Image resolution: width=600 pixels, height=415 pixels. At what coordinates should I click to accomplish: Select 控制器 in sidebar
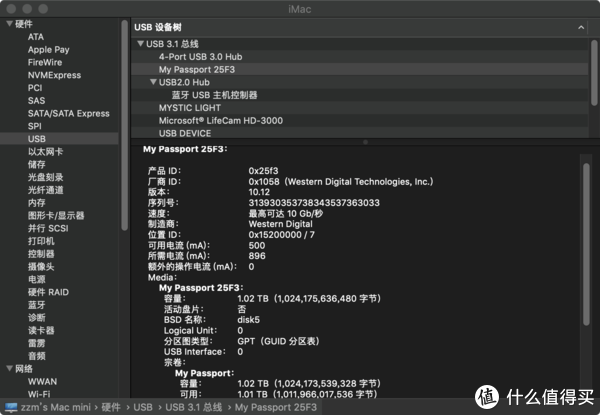pyautogui.click(x=41, y=254)
